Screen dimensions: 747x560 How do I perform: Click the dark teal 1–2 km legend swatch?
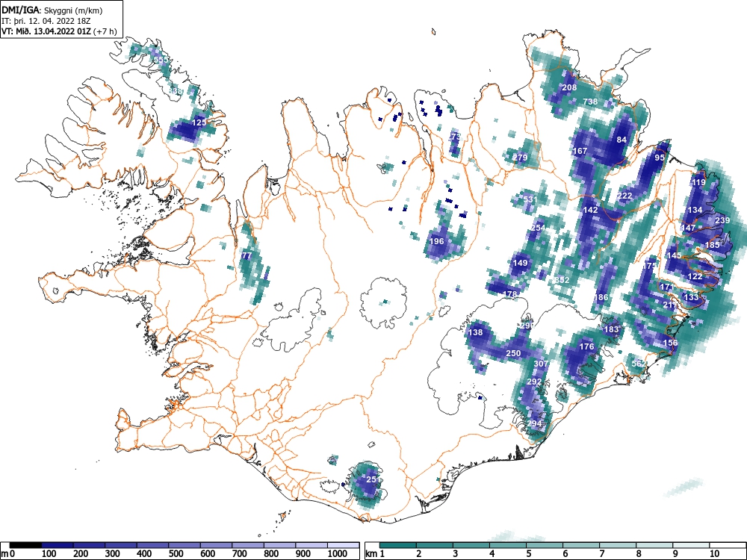point(398,545)
